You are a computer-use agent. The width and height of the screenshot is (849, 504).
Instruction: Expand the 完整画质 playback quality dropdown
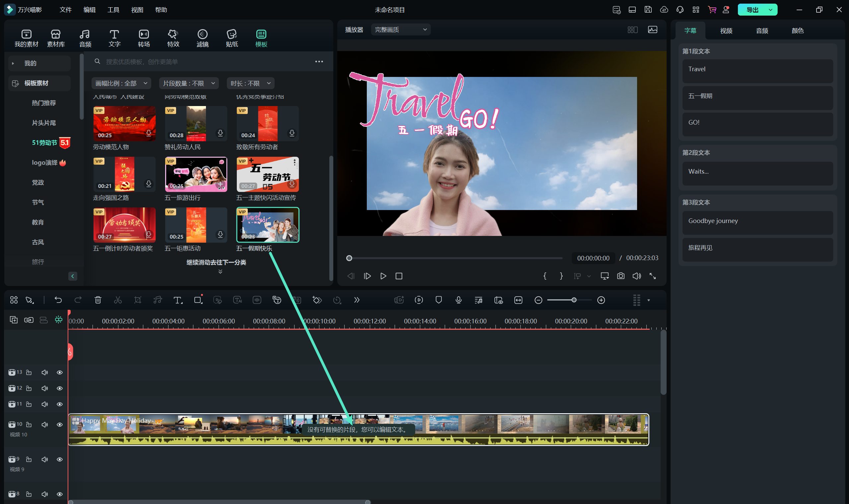(x=400, y=29)
